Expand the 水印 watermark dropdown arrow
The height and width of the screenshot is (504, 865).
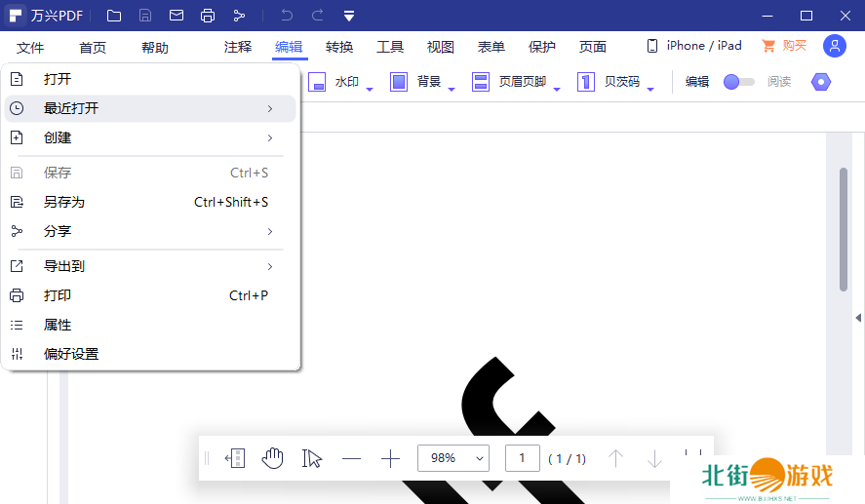coord(371,90)
